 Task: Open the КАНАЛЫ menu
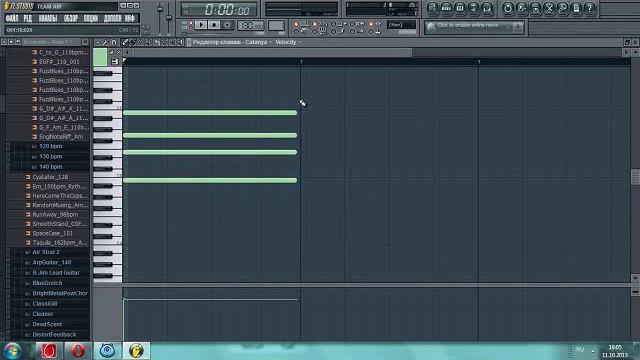(48, 18)
